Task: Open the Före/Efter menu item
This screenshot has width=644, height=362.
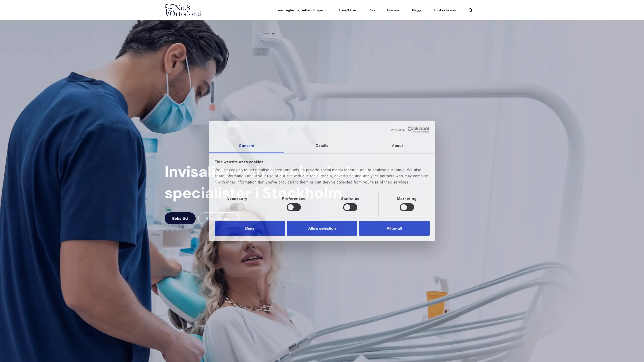Action: 347,10
